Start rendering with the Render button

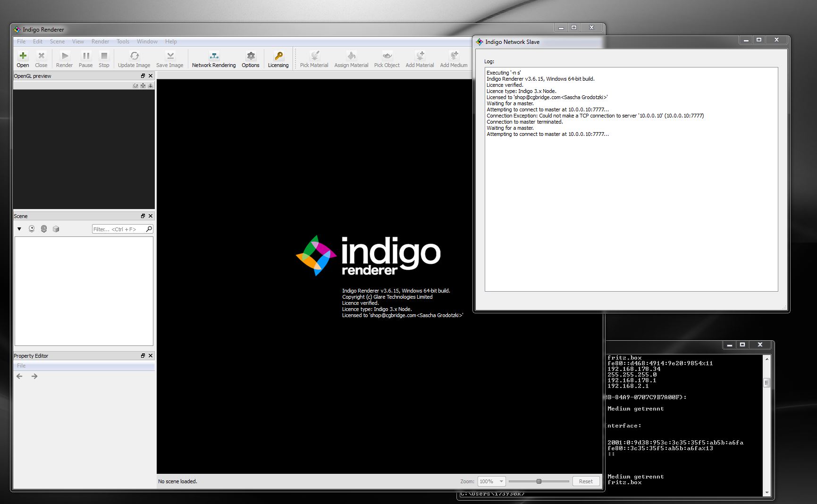coord(65,59)
